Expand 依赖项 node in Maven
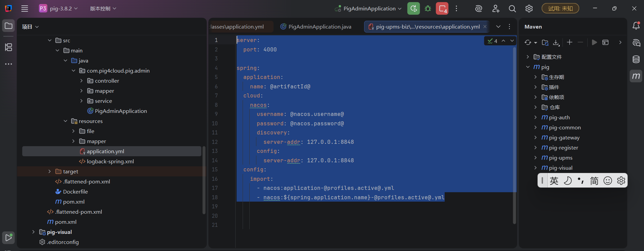Viewport: 644px width, 251px height. point(535,97)
